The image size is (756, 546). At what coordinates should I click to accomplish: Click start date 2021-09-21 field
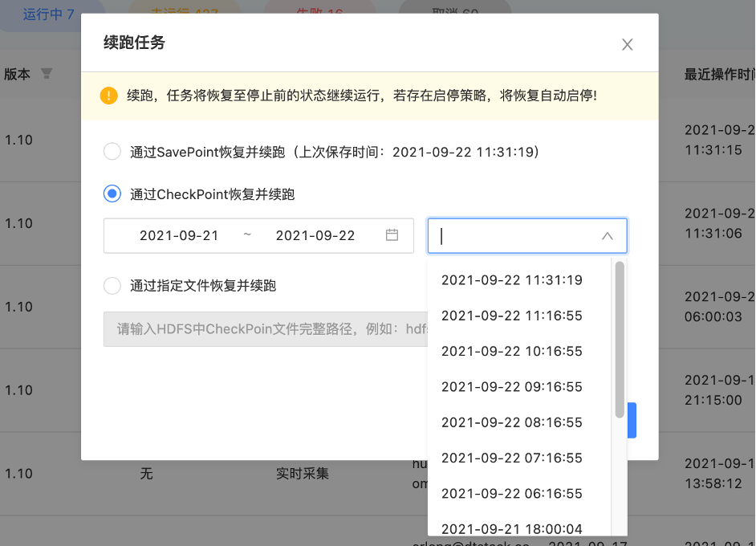coord(179,235)
